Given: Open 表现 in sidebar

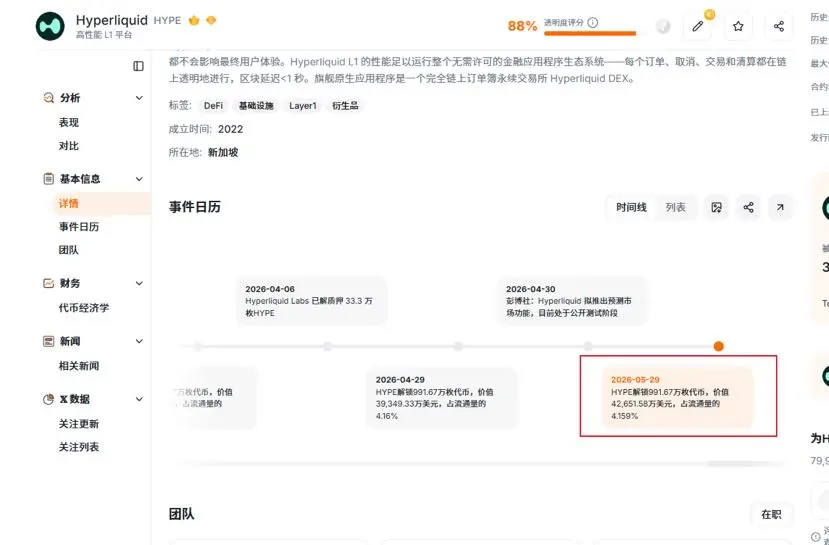Looking at the screenshot, I should coord(69,122).
